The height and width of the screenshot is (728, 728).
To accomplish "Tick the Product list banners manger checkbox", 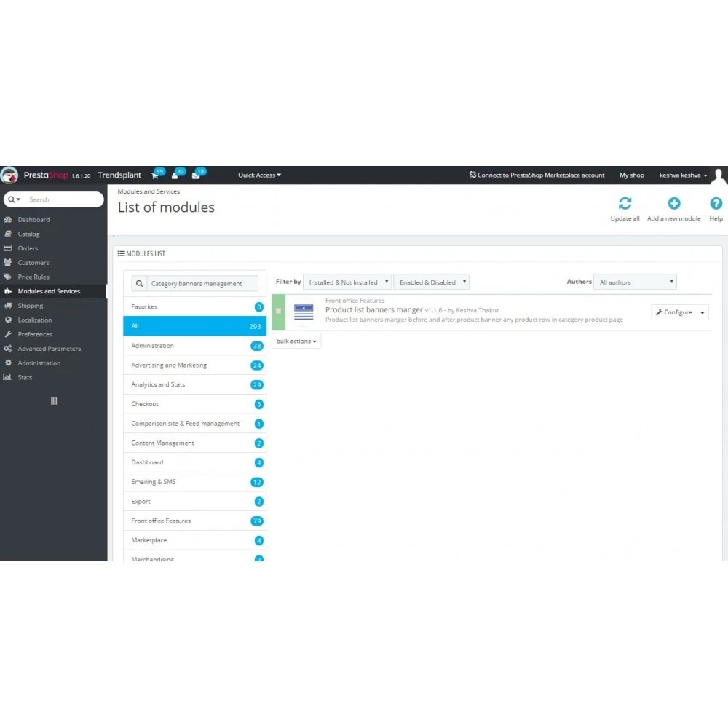I will 279,311.
